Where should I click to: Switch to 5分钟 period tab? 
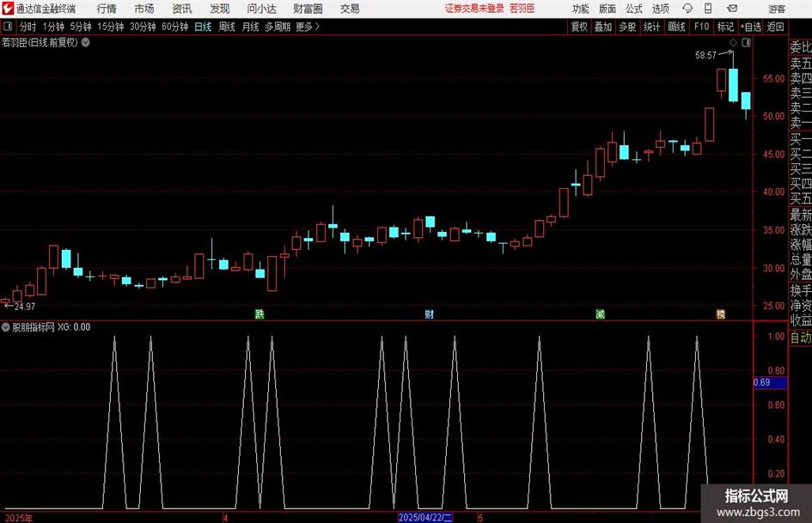81,27
